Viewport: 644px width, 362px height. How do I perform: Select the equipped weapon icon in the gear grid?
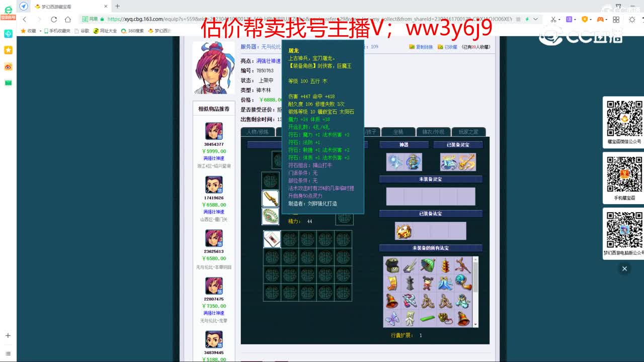tap(270, 198)
